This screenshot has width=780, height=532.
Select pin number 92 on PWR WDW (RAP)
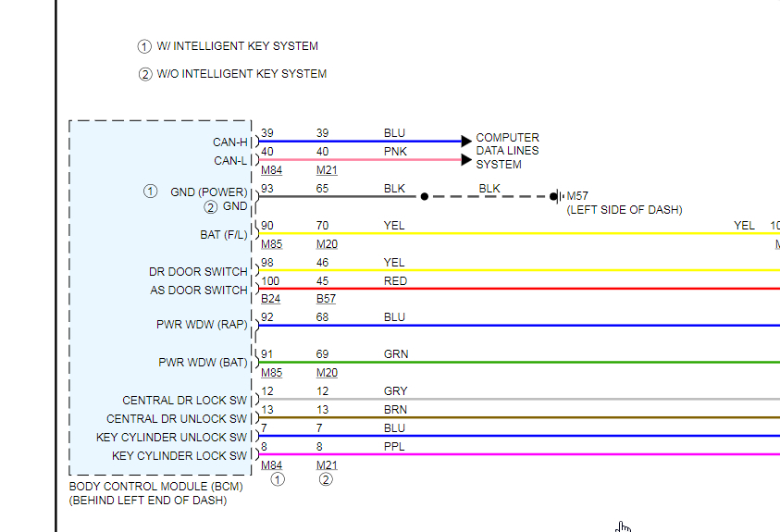click(x=267, y=317)
